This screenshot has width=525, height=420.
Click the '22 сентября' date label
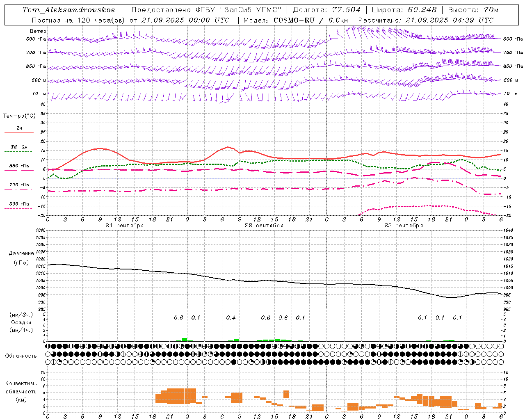(264, 226)
